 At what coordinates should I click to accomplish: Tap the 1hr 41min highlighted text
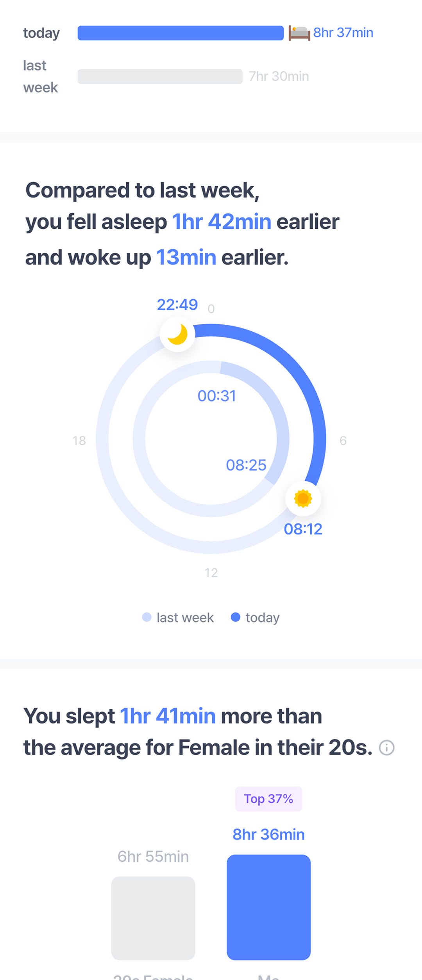point(168,716)
